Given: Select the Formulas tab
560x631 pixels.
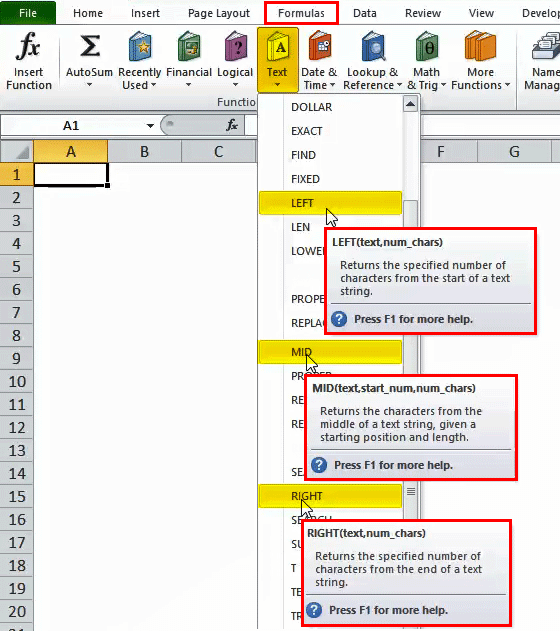Looking at the screenshot, I should [301, 13].
